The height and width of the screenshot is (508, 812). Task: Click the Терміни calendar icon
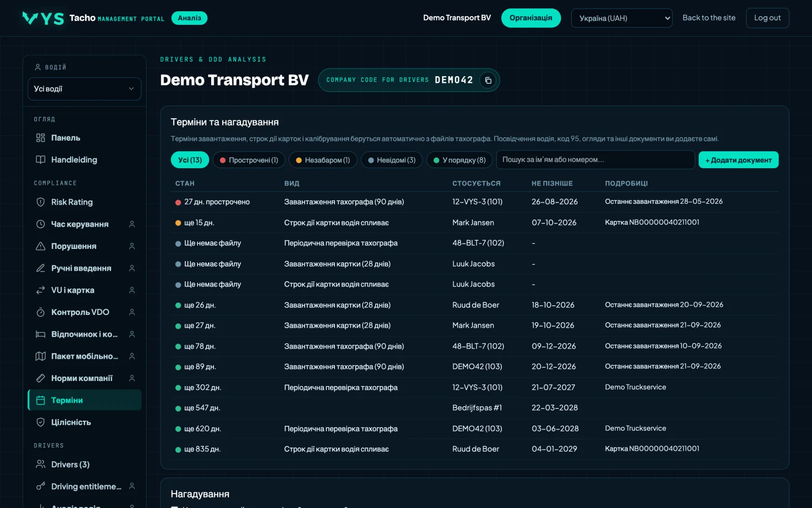(41, 400)
